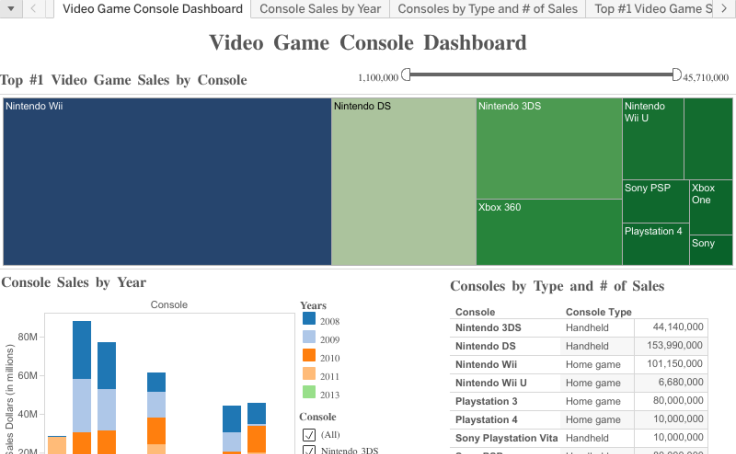Click the minimum value 1,100,000 label
This screenshot has height=454, width=736.
pos(378,77)
